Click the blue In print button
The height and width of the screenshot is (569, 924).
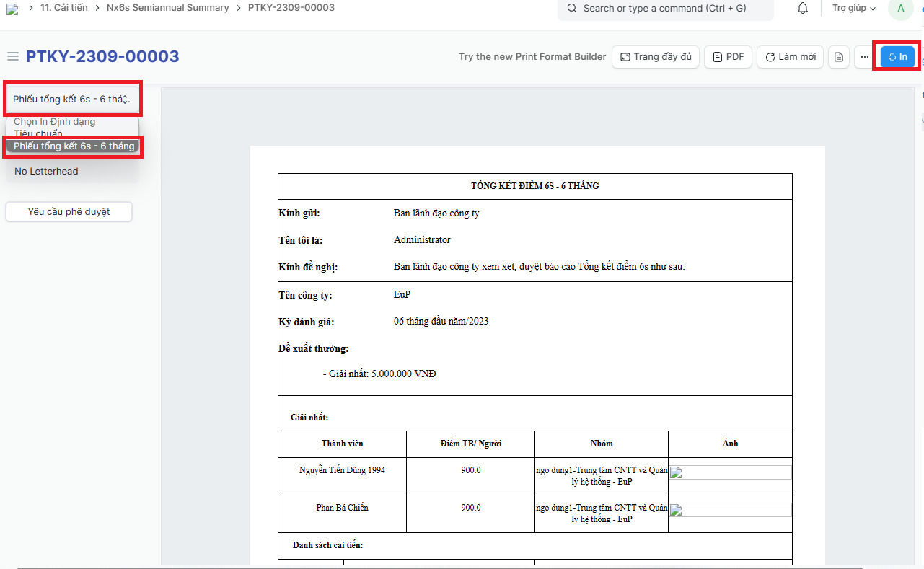(897, 57)
